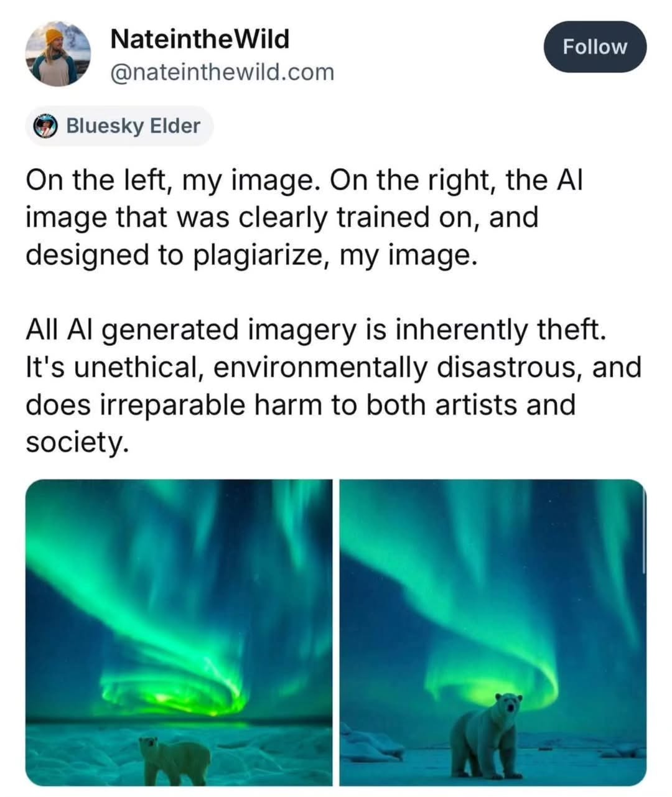Open the left aurora photo
Screen dimensions: 672x797
[179, 632]
